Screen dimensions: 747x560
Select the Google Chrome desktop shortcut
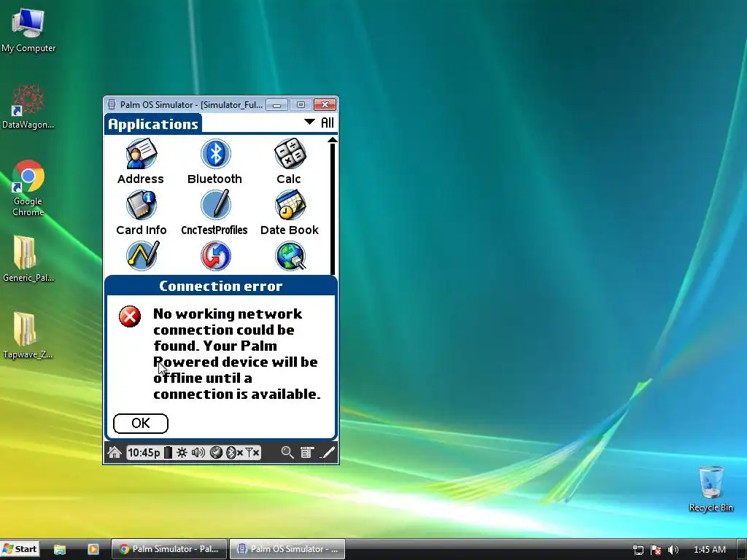tap(28, 188)
